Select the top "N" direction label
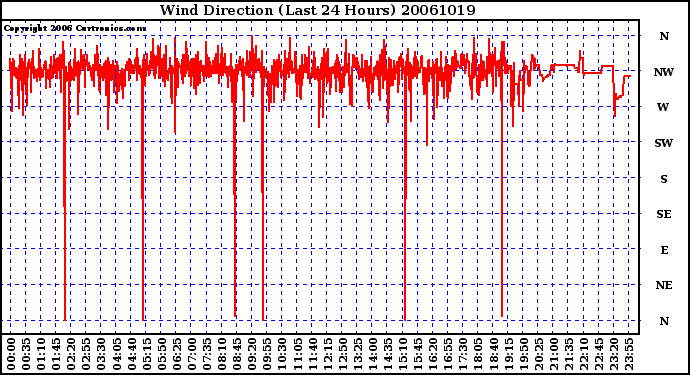The width and height of the screenshot is (690, 375). click(x=664, y=36)
